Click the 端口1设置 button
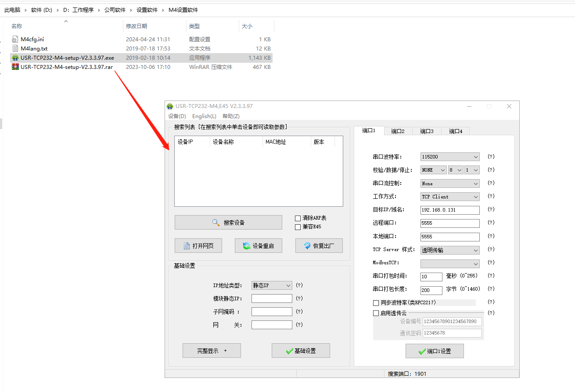 435,351
